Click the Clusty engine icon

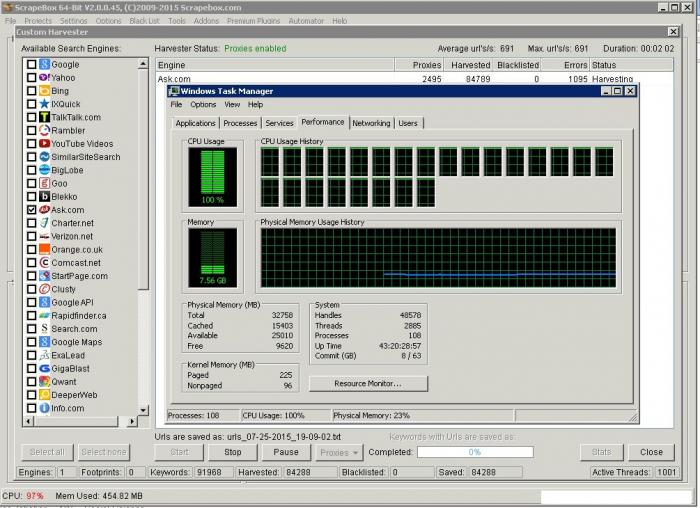pos(44,289)
